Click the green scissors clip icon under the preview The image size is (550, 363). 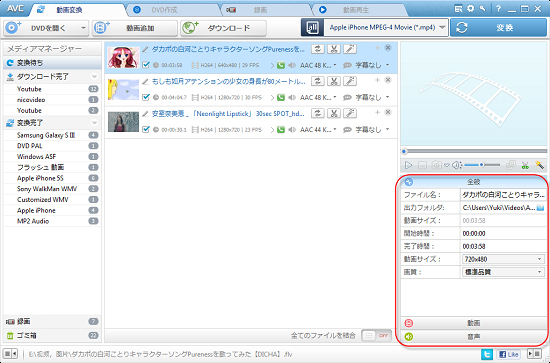coord(525,165)
